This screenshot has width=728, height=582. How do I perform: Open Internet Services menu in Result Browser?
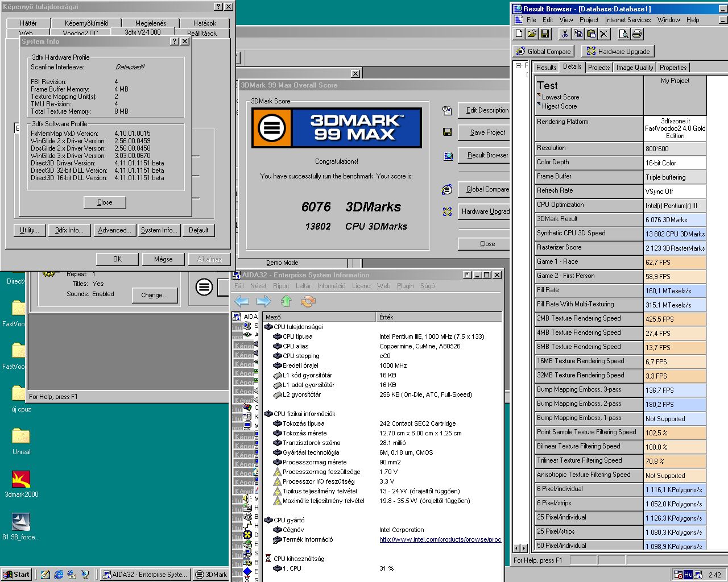[628, 20]
